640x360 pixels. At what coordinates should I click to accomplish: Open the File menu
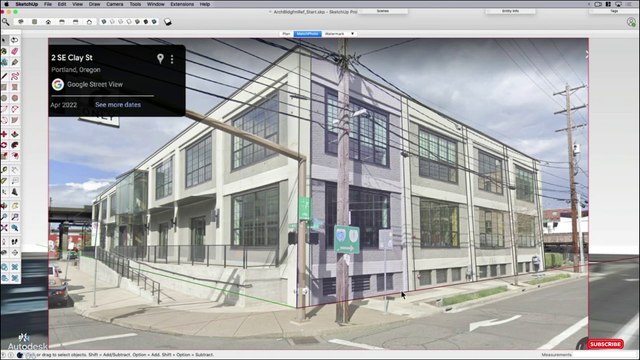(x=48, y=4)
